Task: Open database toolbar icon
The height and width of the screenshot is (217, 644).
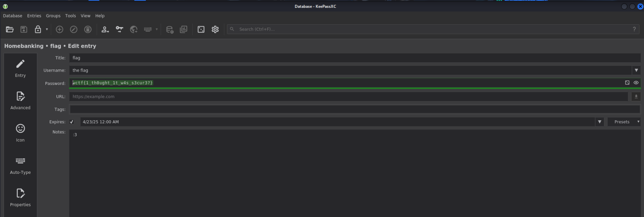Action: click(10, 30)
